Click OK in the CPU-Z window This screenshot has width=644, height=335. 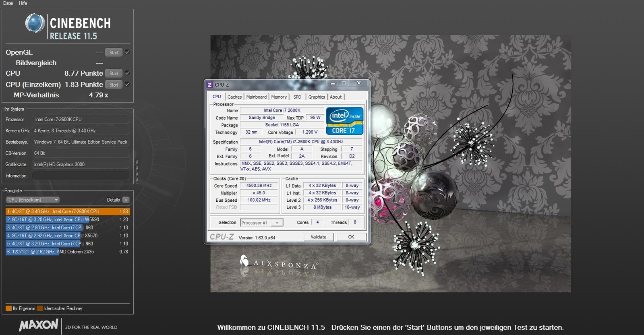(351, 237)
